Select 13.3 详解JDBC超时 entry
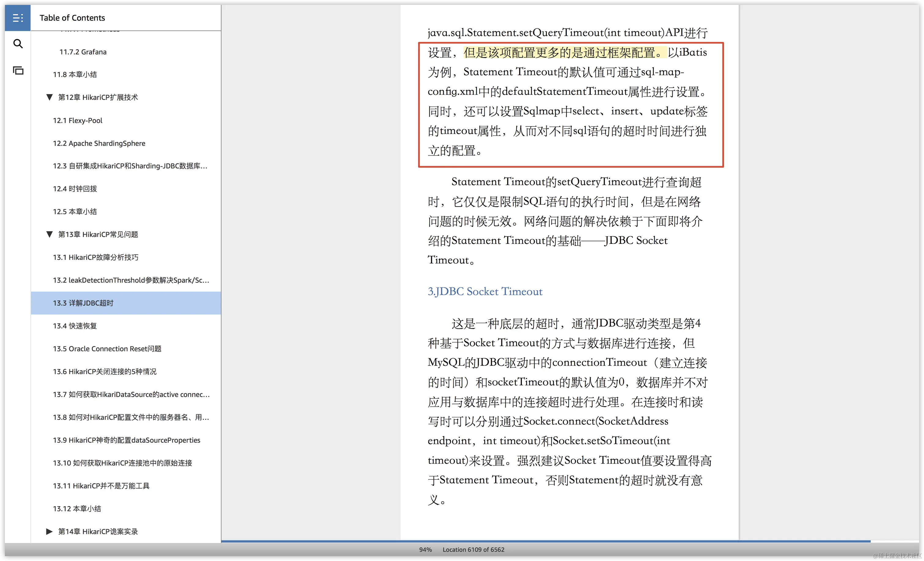924x561 pixels. tap(83, 303)
